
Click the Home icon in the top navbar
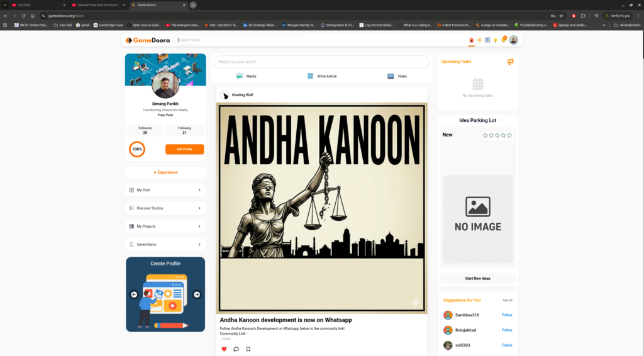click(471, 40)
